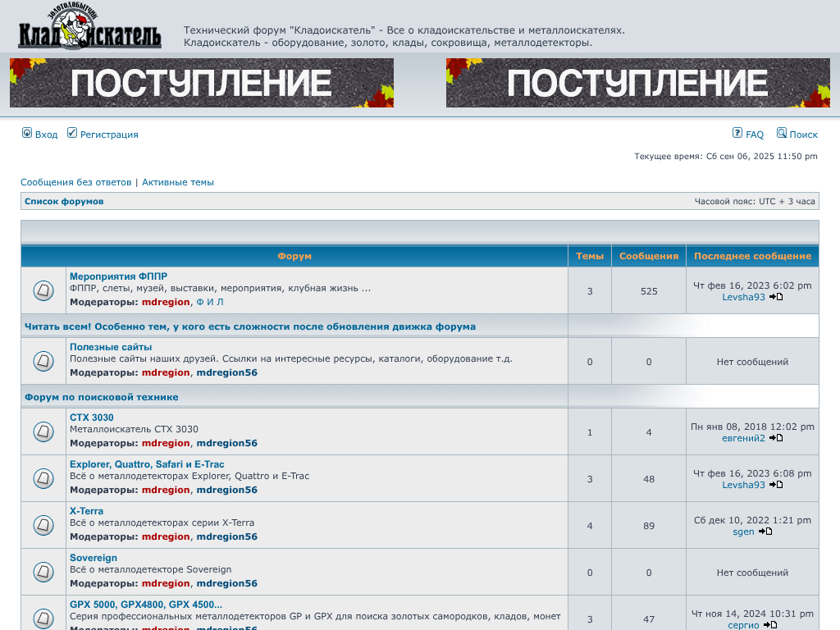Viewport: 840px width, 630px height.
Task: Go to Список форумов breadcrumb
Action: (64, 201)
